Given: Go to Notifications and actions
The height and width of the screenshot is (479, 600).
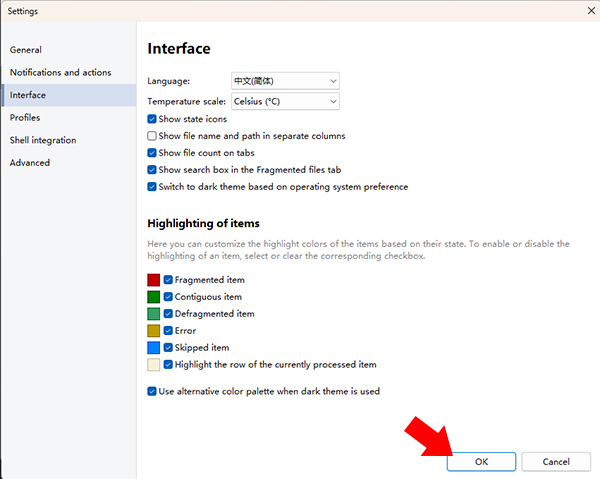Looking at the screenshot, I should click(x=60, y=72).
